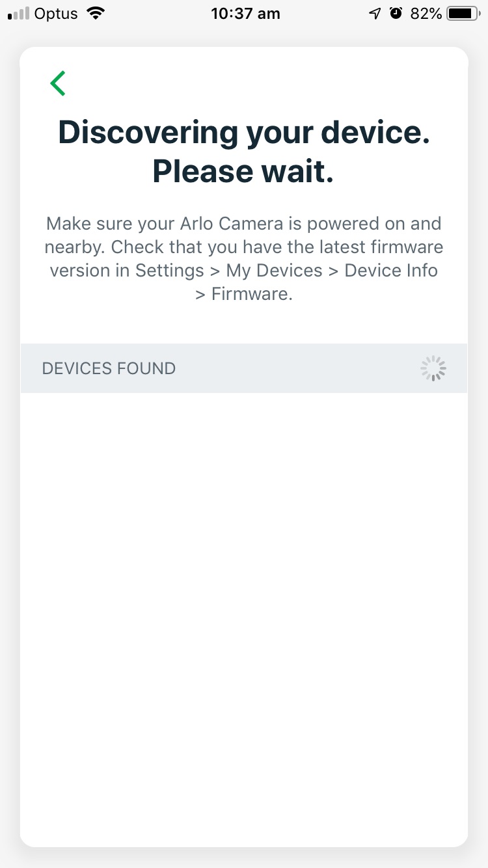Tap the "My Devices" path text
Image resolution: width=488 pixels, height=868 pixels.
(x=274, y=271)
